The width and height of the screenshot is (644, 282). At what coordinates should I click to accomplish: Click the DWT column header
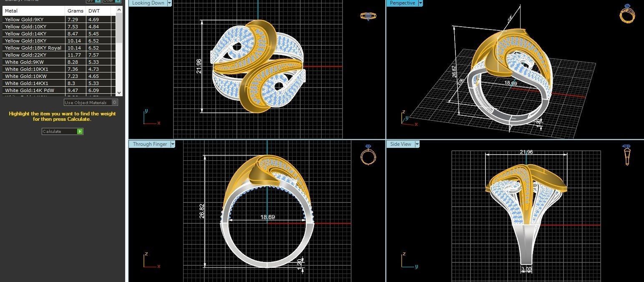(98, 11)
